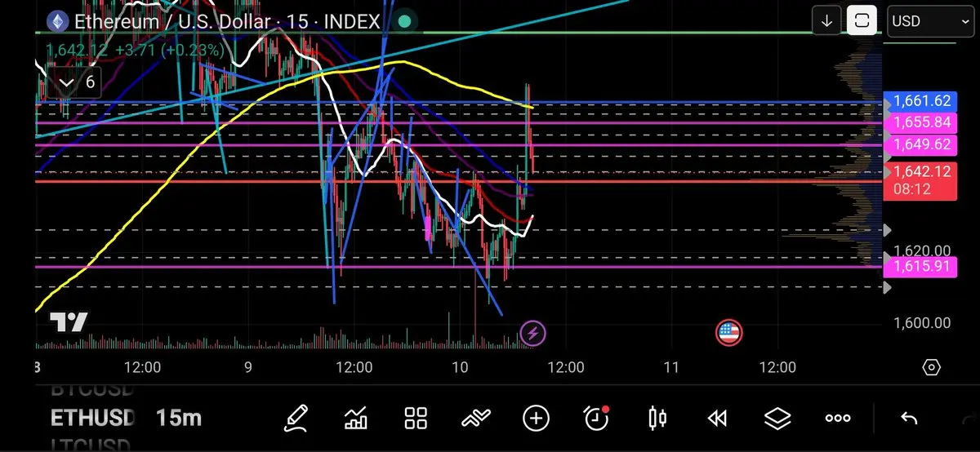Viewport: 980px width, 452px height.
Task: Click the down arrow button near USD
Action: point(826,21)
